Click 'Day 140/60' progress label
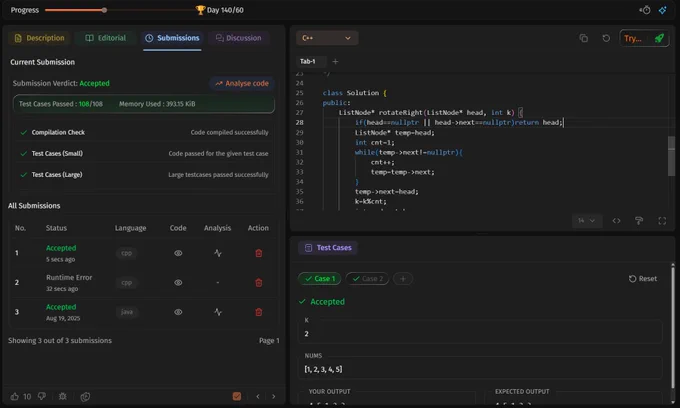Screen dimensions: 680x408 [x=225, y=10]
